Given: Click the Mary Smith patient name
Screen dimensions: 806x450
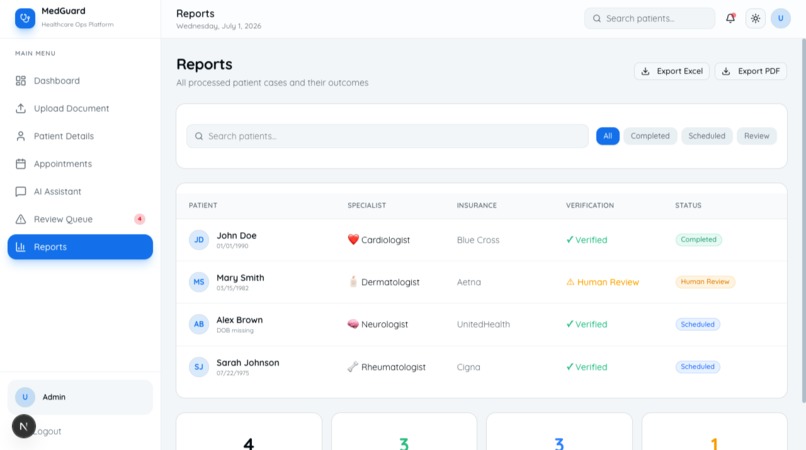Looking at the screenshot, I should pyautogui.click(x=240, y=278).
